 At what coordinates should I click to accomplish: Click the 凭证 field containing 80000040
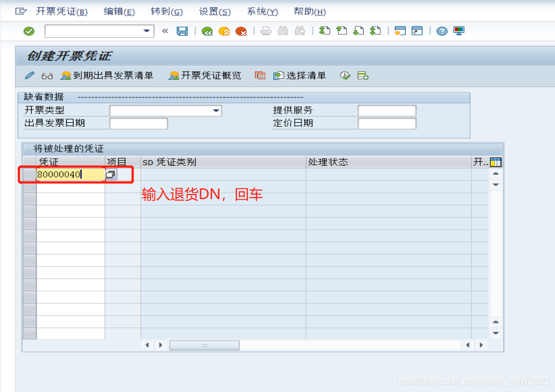(71, 174)
